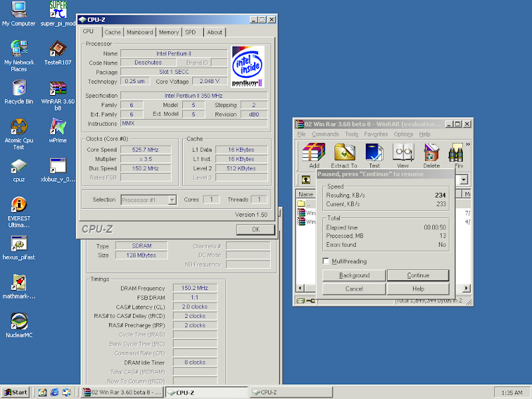This screenshot has height=399, width=532.
Task: Click the taskbar clock 1:35 AM
Action: pyautogui.click(x=511, y=392)
